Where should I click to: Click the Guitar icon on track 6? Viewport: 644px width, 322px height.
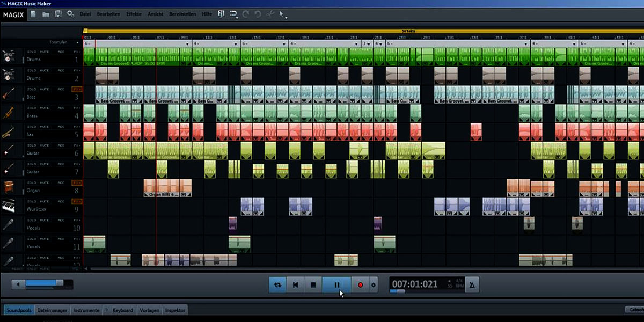(8, 150)
